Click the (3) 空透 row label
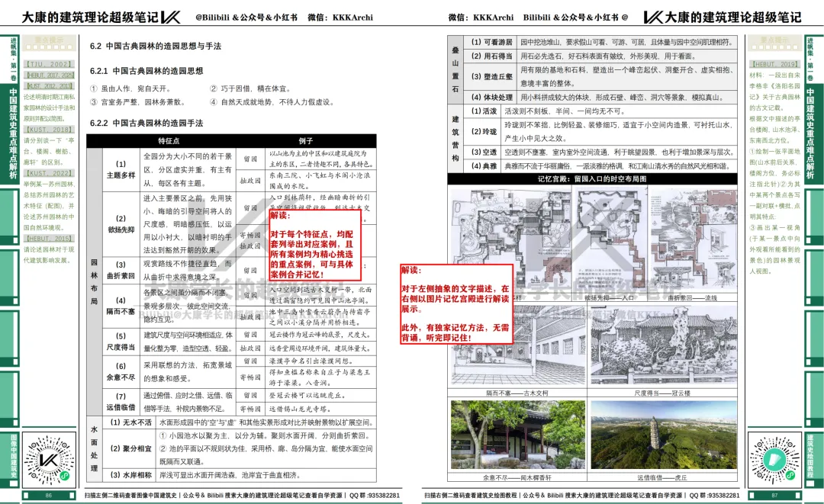Image resolution: width=824 pixels, height=504 pixels. (484, 152)
